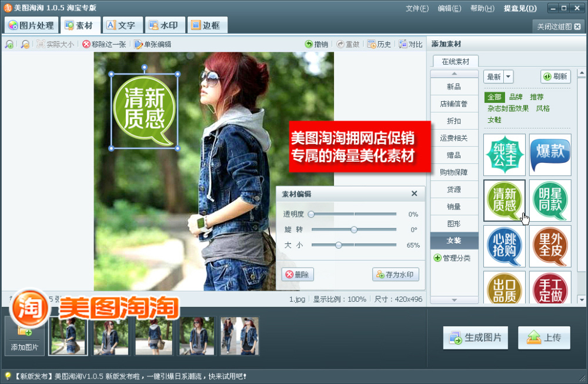Filter materials by 推荐

(537, 97)
